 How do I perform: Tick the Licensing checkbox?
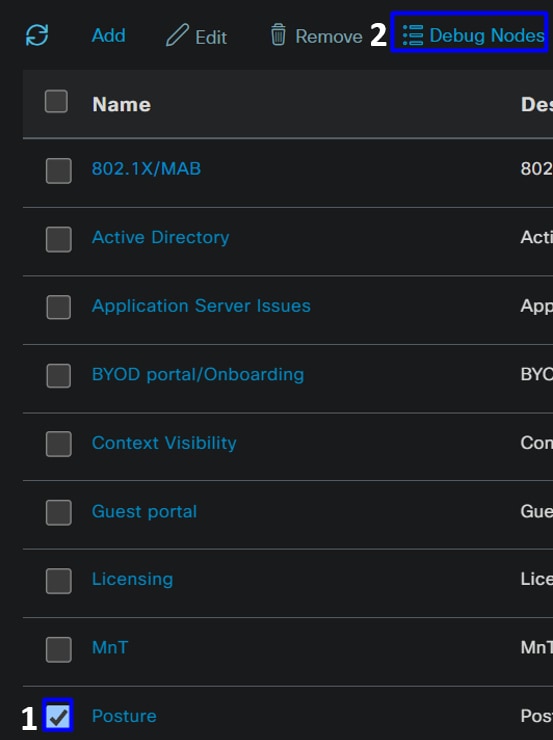59,581
